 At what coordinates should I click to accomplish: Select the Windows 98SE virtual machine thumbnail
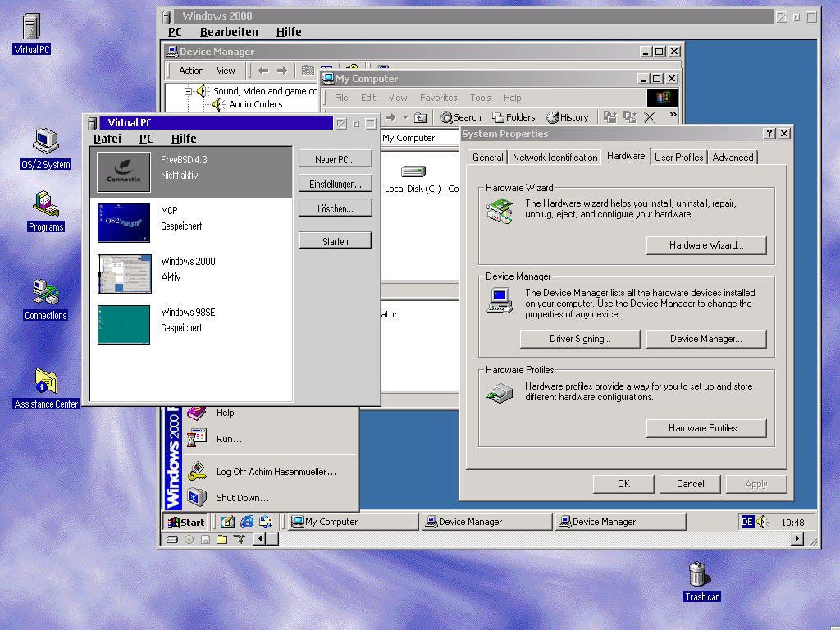[x=124, y=325]
